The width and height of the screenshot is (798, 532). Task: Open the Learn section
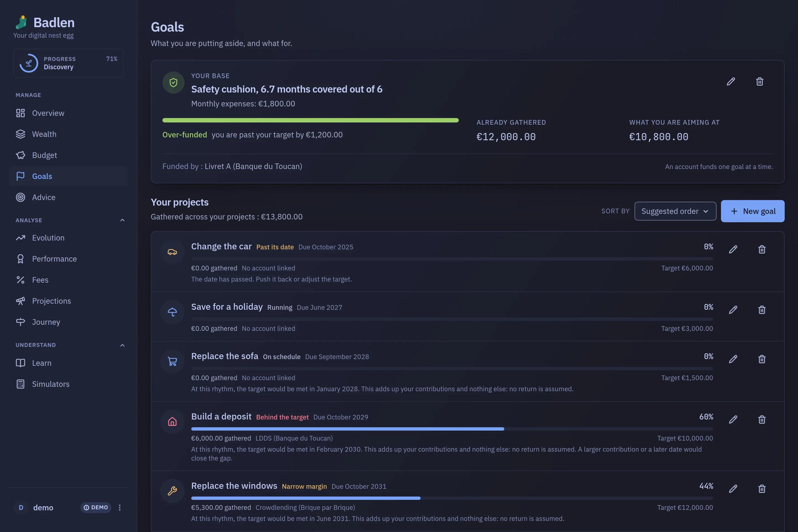pyautogui.click(x=68, y=363)
